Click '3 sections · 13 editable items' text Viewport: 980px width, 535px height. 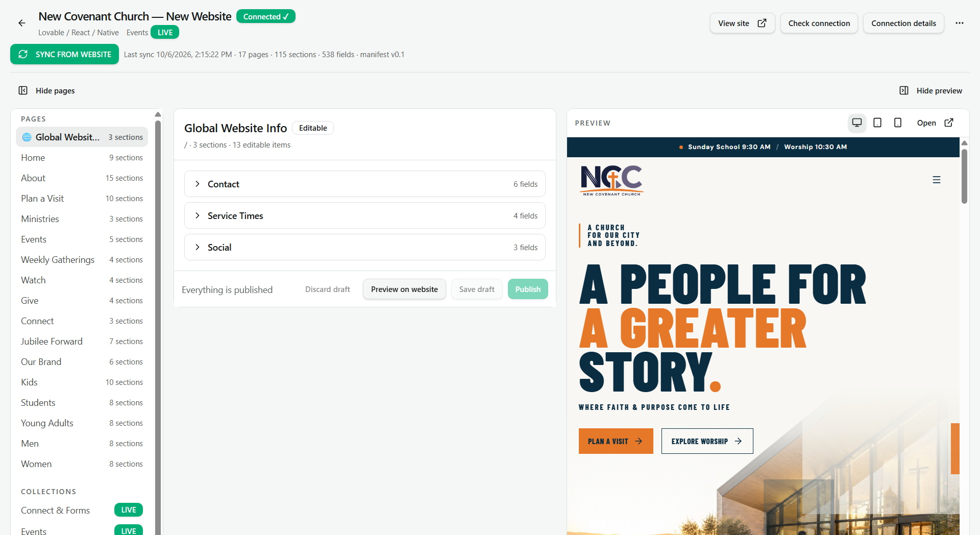pyautogui.click(x=241, y=145)
